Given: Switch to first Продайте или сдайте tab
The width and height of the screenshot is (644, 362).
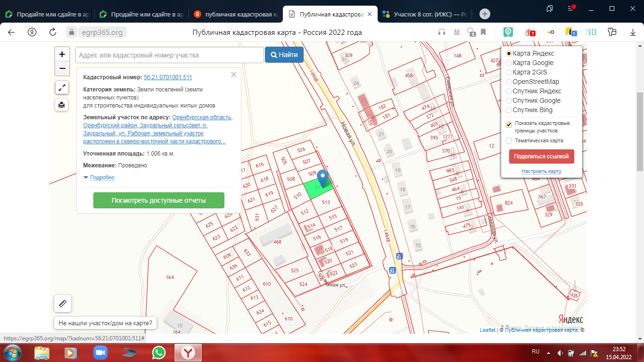Looking at the screenshot, I should (47, 14).
